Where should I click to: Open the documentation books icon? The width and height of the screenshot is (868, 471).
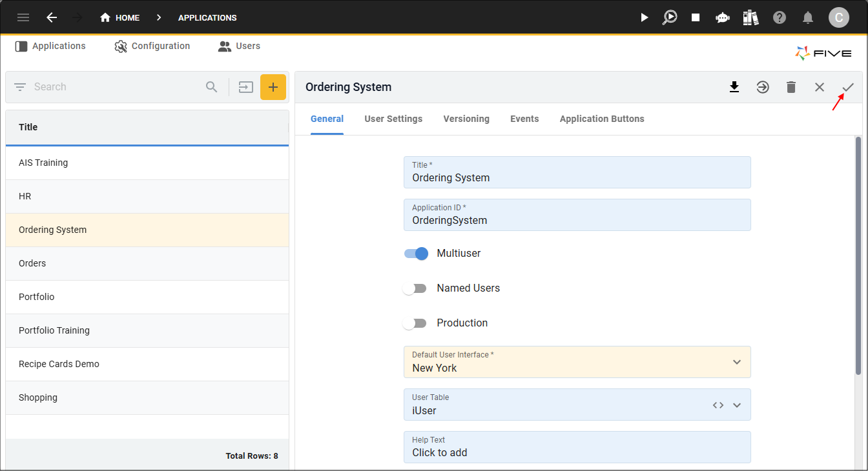[x=750, y=17]
